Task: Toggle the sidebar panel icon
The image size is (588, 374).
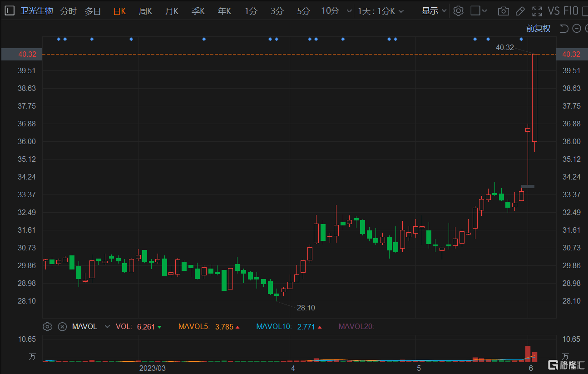Action: (x=10, y=11)
